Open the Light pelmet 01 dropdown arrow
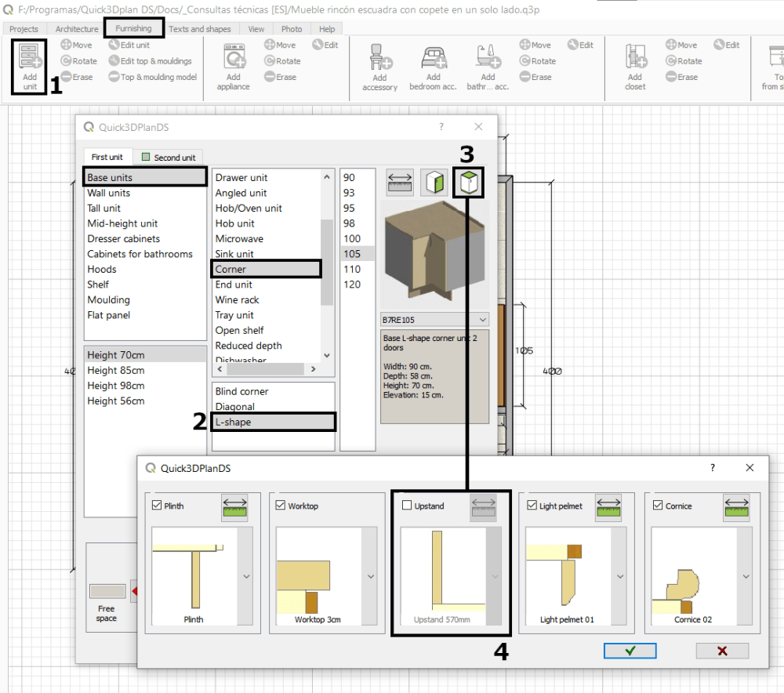 (620, 576)
